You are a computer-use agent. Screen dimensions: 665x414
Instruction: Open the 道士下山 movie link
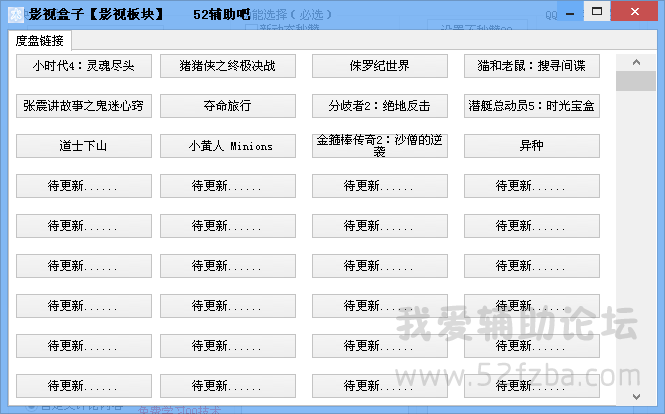[x=84, y=146]
